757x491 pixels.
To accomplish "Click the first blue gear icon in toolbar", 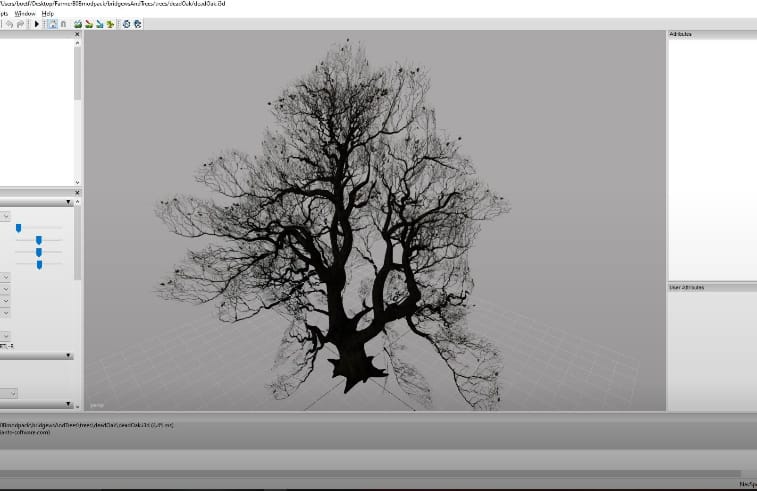I will point(126,24).
